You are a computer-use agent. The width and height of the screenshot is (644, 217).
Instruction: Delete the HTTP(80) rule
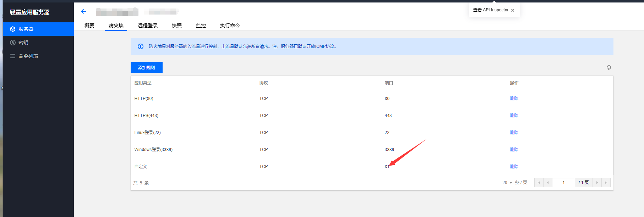[514, 99]
